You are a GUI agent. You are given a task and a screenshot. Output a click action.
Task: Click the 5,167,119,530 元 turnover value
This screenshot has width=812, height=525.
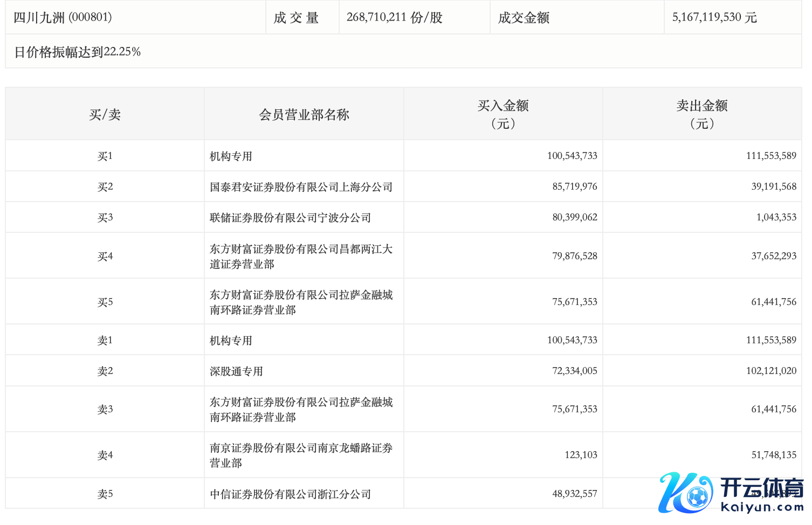pyautogui.click(x=714, y=17)
